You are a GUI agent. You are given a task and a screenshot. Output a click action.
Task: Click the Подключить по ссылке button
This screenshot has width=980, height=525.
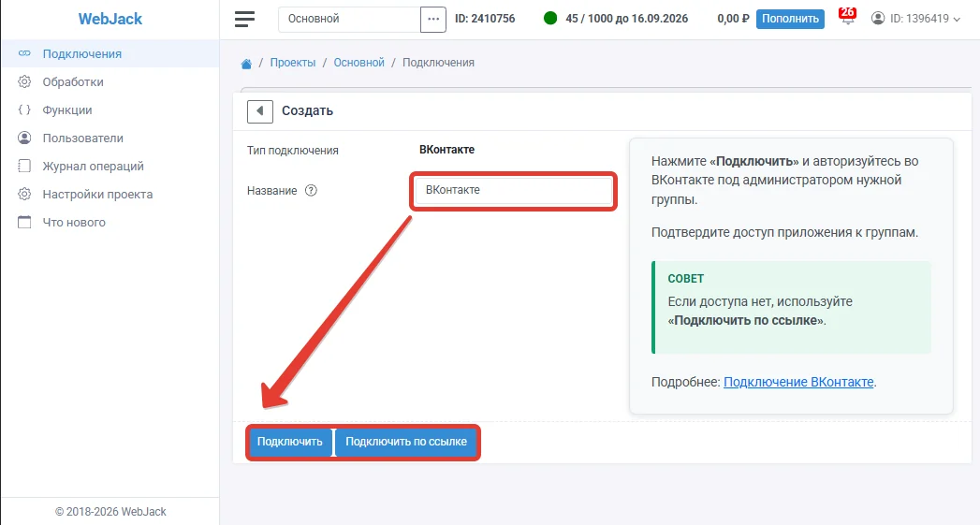click(406, 442)
